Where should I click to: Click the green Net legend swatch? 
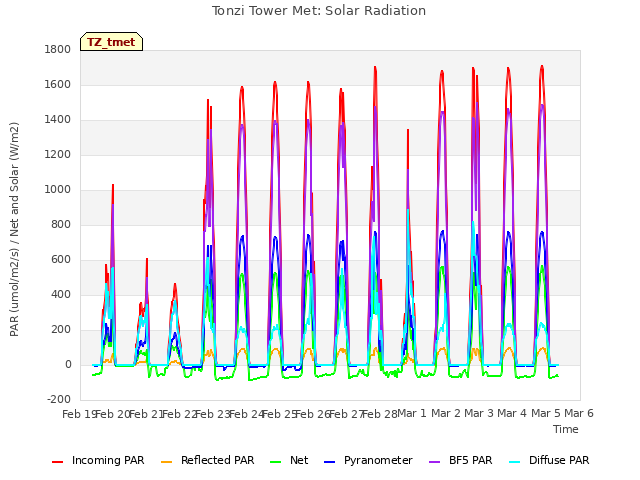(276, 462)
